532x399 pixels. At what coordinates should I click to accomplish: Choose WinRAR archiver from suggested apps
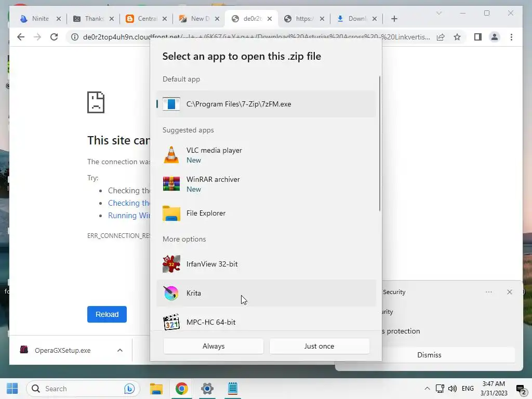point(266,184)
